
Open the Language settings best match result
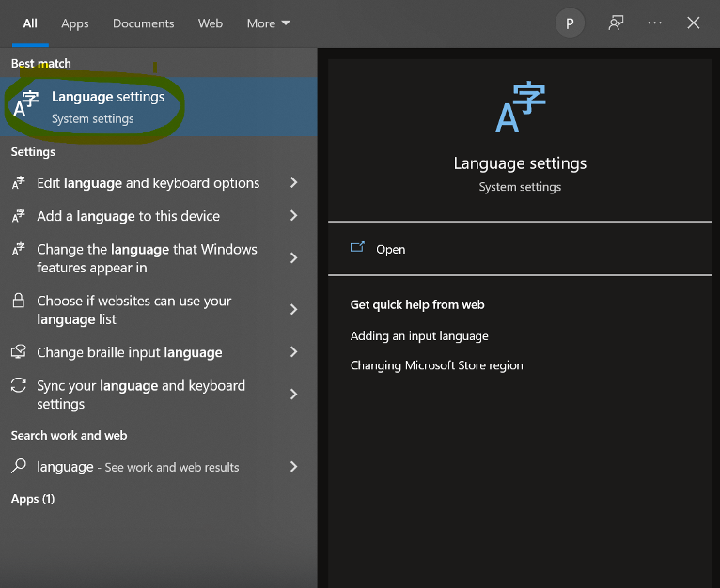[x=159, y=106]
